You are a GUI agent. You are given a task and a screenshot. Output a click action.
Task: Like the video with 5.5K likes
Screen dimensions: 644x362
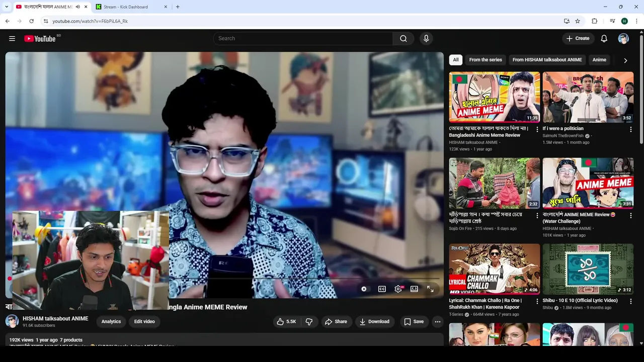(x=286, y=322)
